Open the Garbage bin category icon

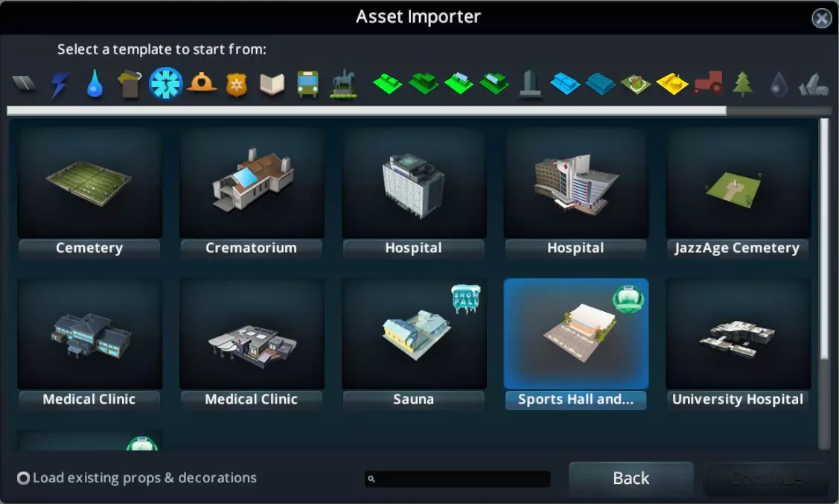pyautogui.click(x=130, y=84)
